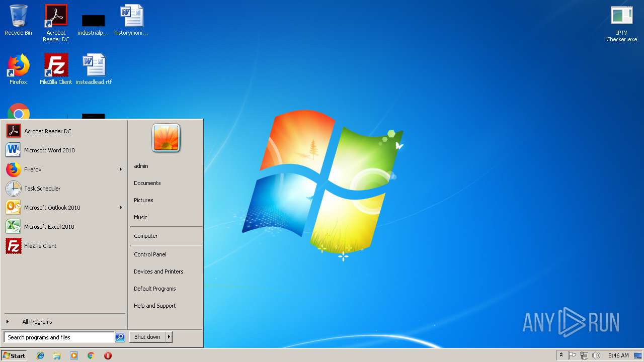Open the Action Center flag icon

pyautogui.click(x=572, y=355)
